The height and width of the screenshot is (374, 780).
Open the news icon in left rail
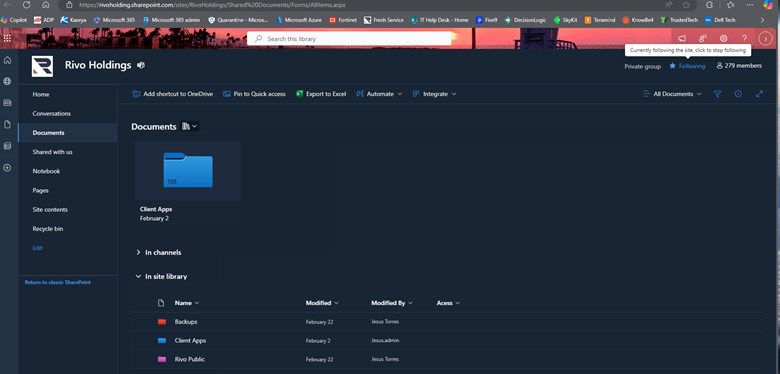pos(7,102)
